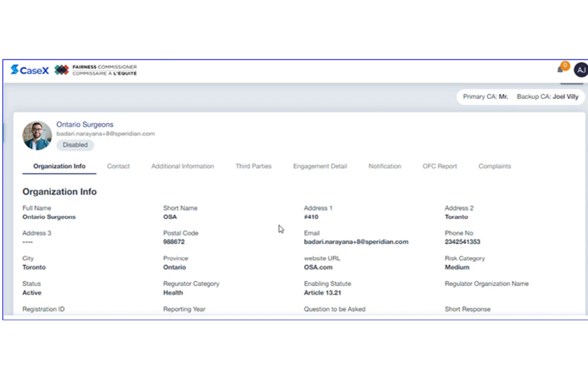
Task: Switch to the Contact tab
Action: (118, 166)
